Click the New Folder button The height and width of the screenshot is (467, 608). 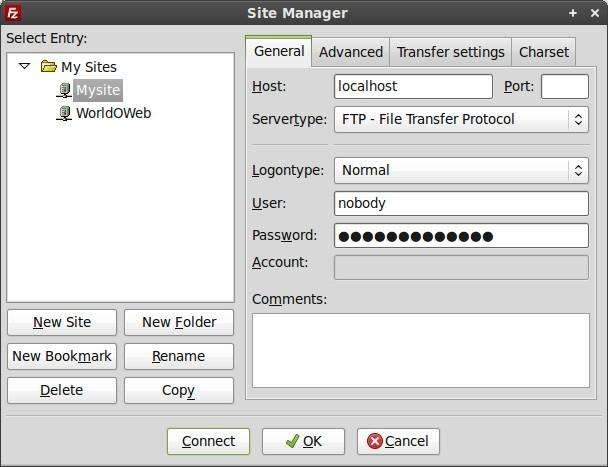pyautogui.click(x=179, y=322)
